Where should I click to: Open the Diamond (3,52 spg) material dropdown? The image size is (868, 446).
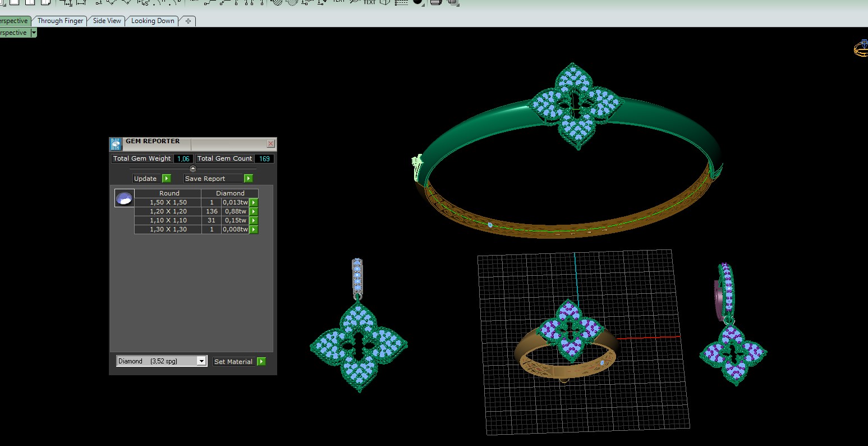point(162,361)
